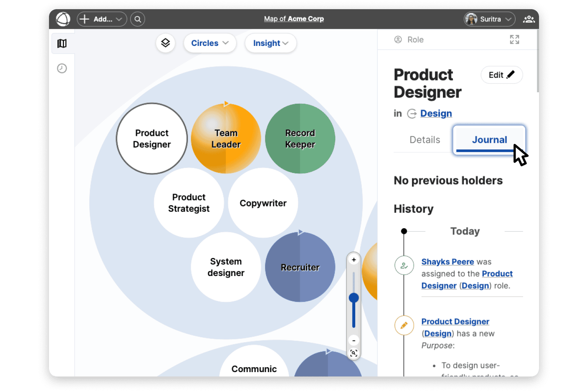Click the Role icon in panel header
The image size is (588, 392).
[x=398, y=39]
